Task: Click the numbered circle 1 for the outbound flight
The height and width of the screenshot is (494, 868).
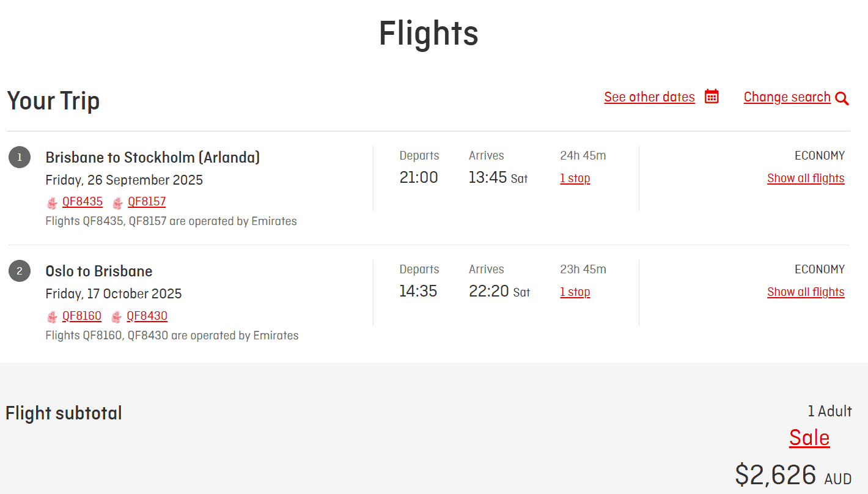Action: pyautogui.click(x=19, y=157)
